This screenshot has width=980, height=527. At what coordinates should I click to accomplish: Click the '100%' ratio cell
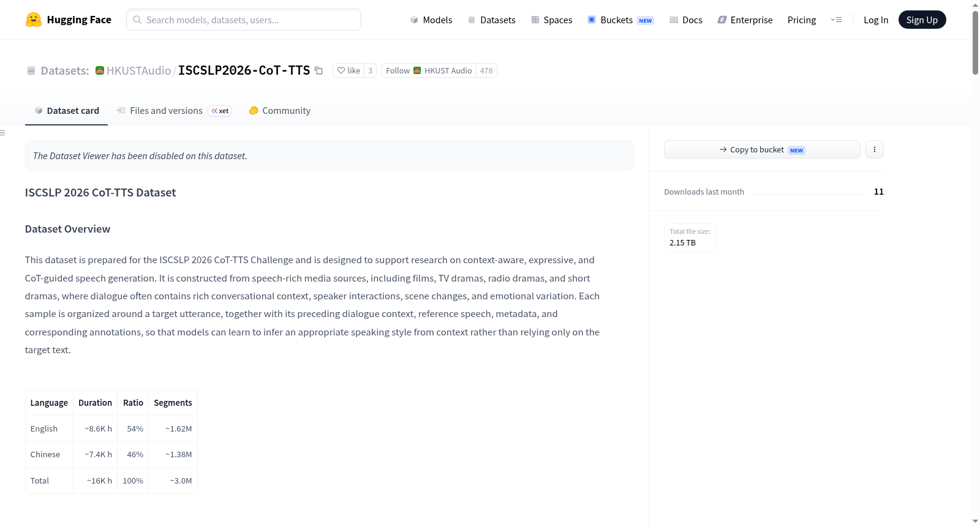[x=133, y=480]
